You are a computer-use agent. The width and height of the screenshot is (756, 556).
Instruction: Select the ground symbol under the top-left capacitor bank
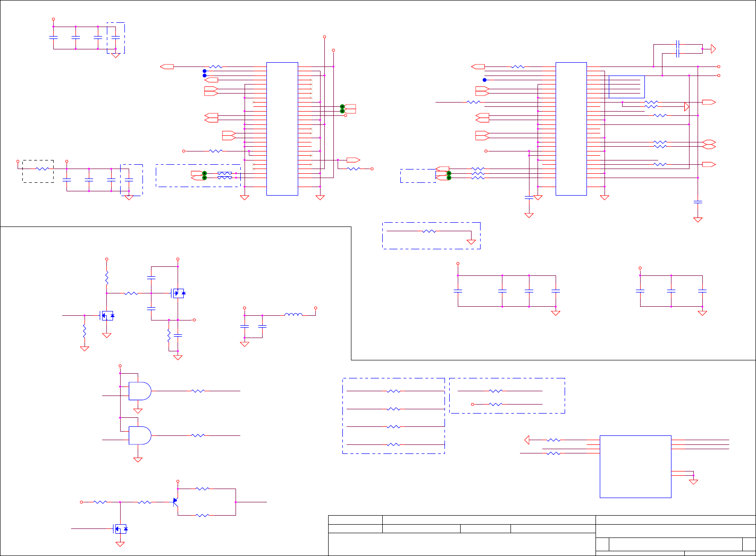[115, 56]
